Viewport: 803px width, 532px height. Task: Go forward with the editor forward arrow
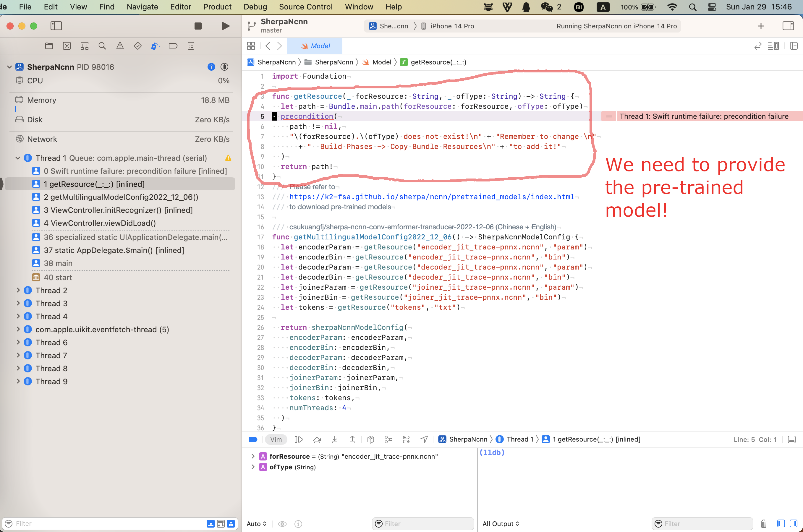click(x=279, y=46)
